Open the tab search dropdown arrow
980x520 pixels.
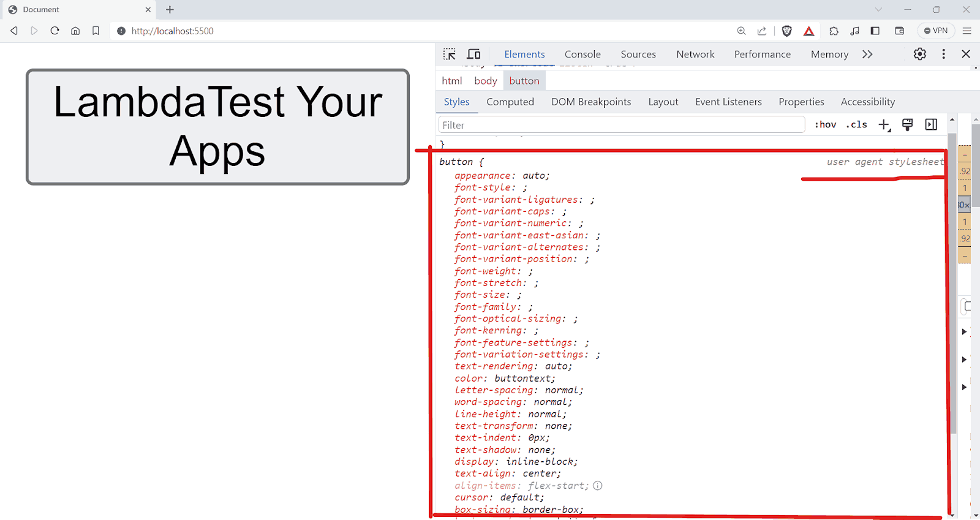pyautogui.click(x=878, y=9)
